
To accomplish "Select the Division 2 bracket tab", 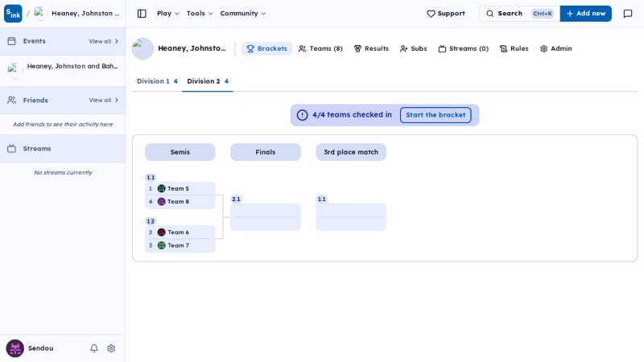I will pyautogui.click(x=208, y=81).
